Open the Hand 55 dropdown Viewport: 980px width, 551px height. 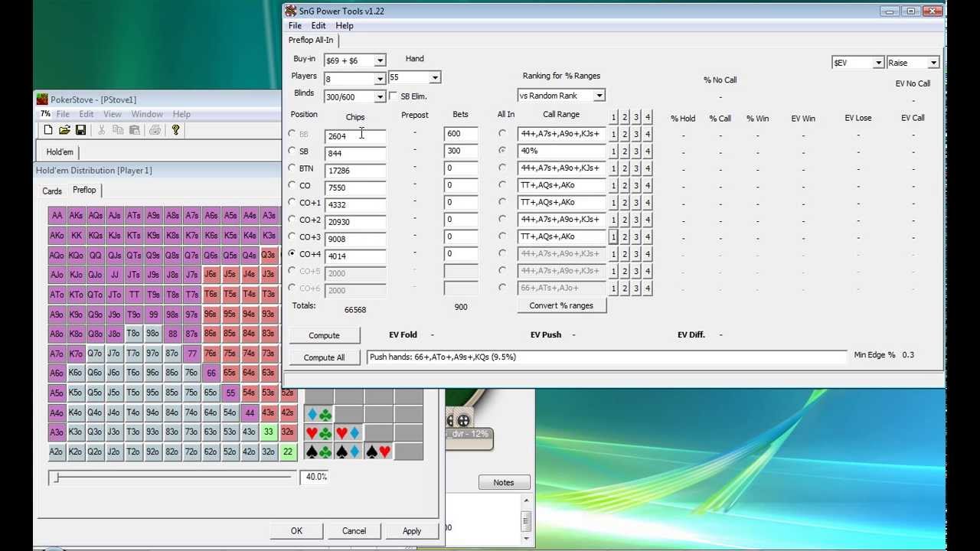435,77
